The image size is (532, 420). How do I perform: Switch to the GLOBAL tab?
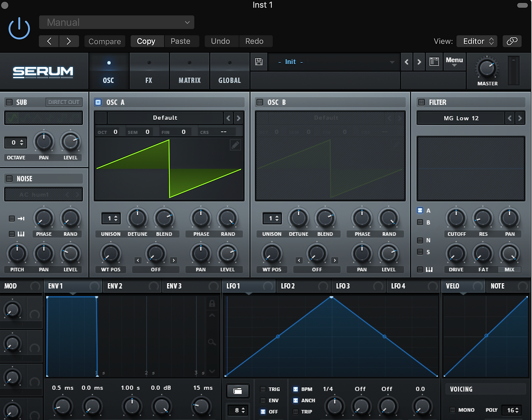[x=230, y=71]
